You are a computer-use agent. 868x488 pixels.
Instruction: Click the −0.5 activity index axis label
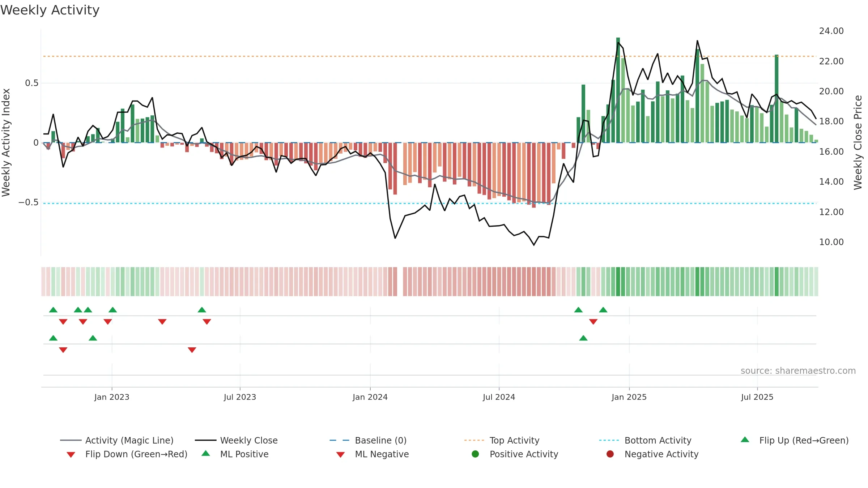pyautogui.click(x=28, y=202)
